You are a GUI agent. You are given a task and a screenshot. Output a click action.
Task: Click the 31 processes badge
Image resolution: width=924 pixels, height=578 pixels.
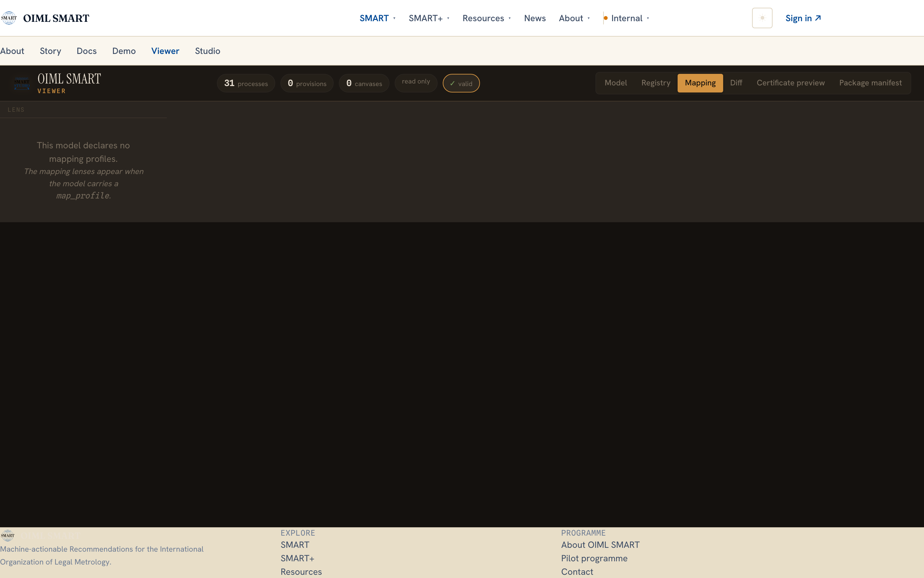click(x=246, y=83)
